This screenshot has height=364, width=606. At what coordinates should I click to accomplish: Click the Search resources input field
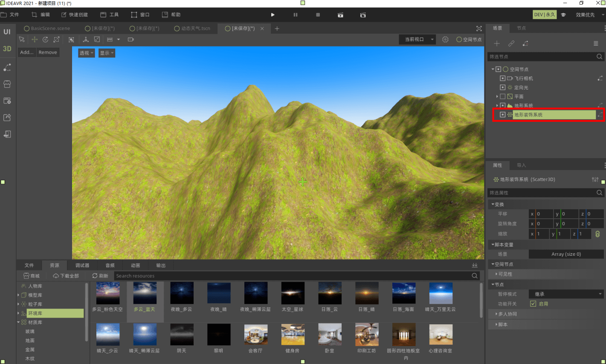point(297,276)
